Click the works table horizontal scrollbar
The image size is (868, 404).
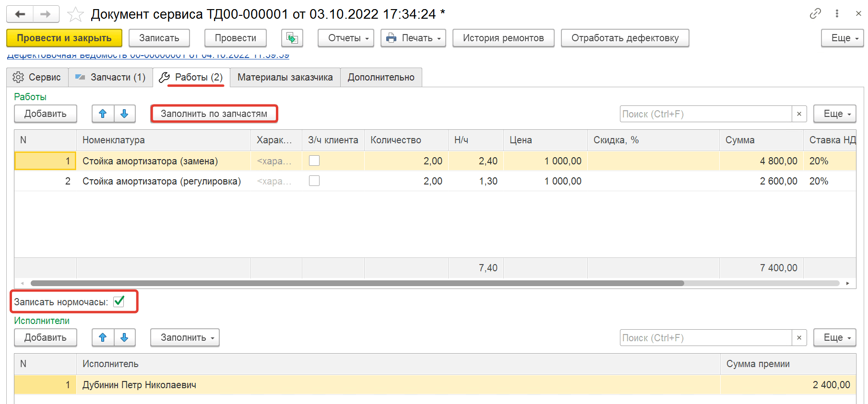pyautogui.click(x=357, y=283)
